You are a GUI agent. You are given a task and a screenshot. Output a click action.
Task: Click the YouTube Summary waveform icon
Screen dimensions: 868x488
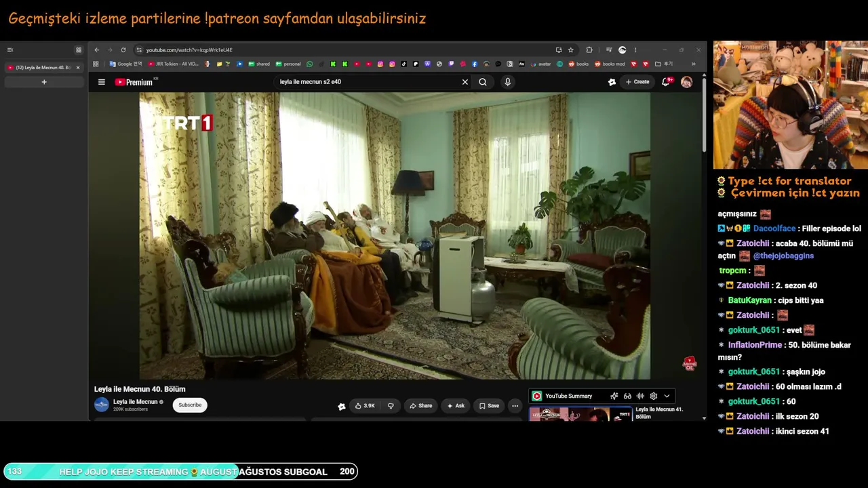point(640,396)
